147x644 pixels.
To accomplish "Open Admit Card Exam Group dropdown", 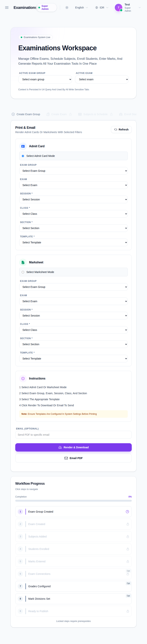I will pos(73,171).
